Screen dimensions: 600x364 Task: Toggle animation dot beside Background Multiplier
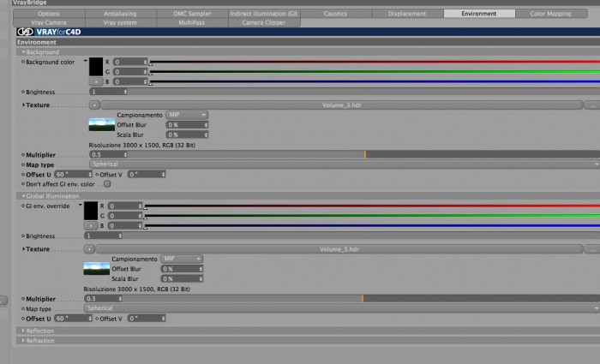coord(23,155)
